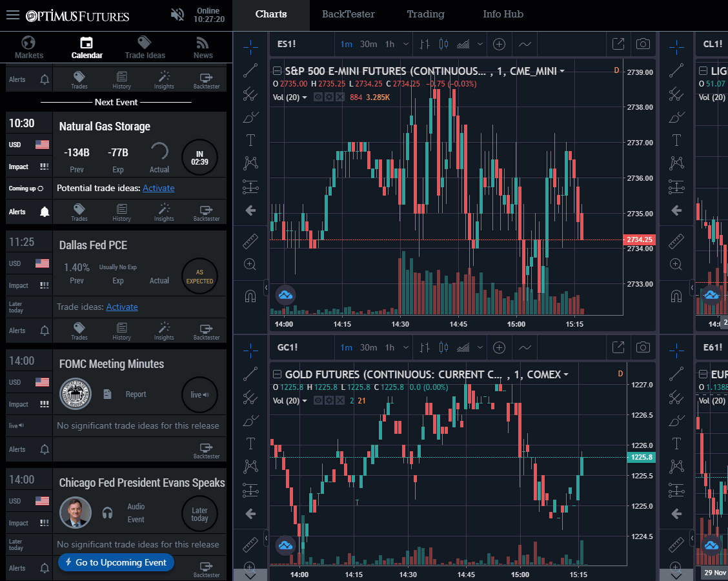Viewport: 728px width, 581px height.
Task: Select the pitchfork tool on the ES1! chart
Action: tap(250, 94)
